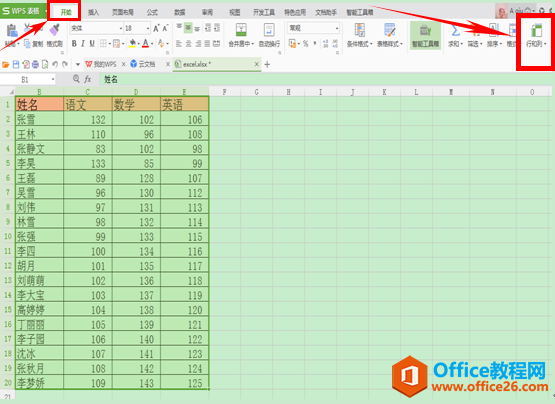Switch to the Page Layout (页面布局) tab
The image size is (555, 404).
click(122, 12)
